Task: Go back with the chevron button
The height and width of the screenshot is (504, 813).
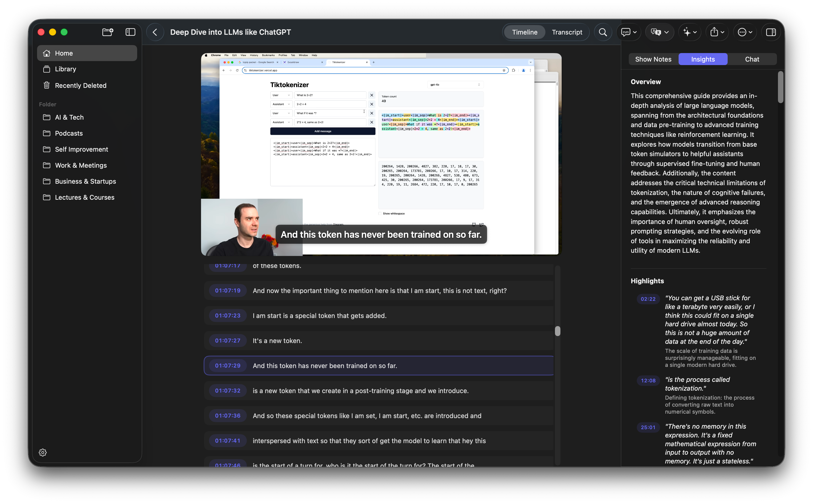Action: click(x=155, y=32)
